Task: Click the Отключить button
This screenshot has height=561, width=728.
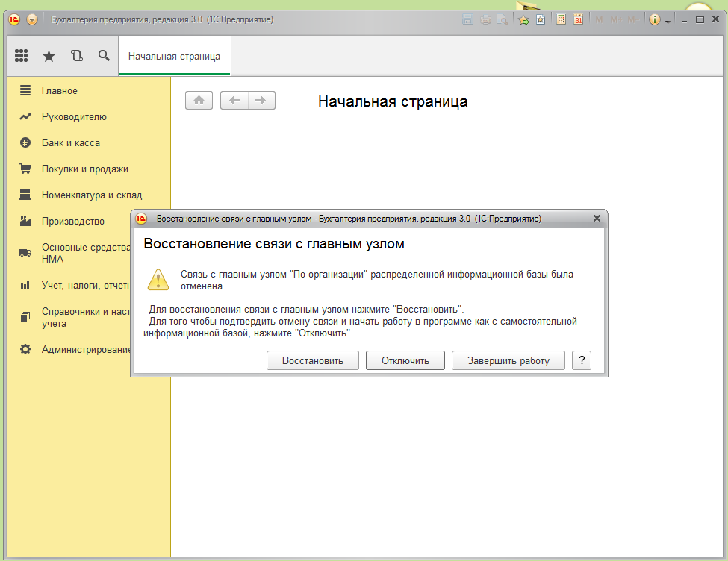Action: 405,360
